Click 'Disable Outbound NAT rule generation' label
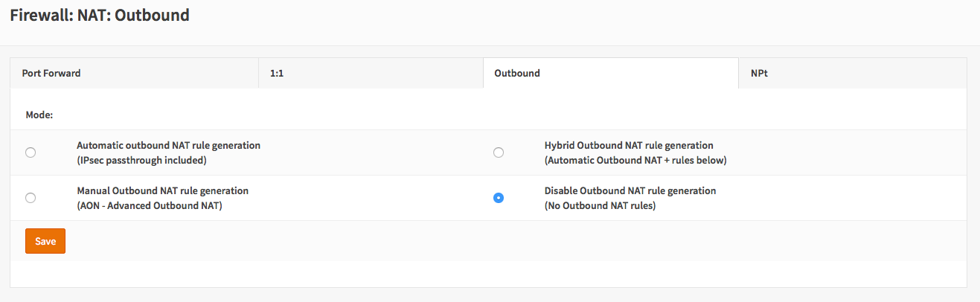 click(630, 191)
